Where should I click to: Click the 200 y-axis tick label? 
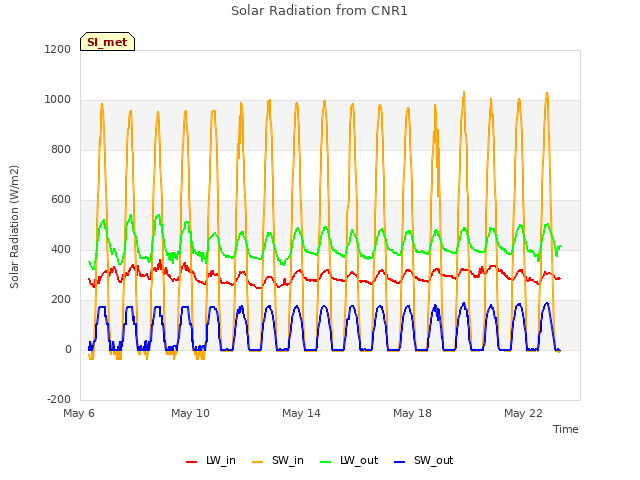pyautogui.click(x=61, y=300)
